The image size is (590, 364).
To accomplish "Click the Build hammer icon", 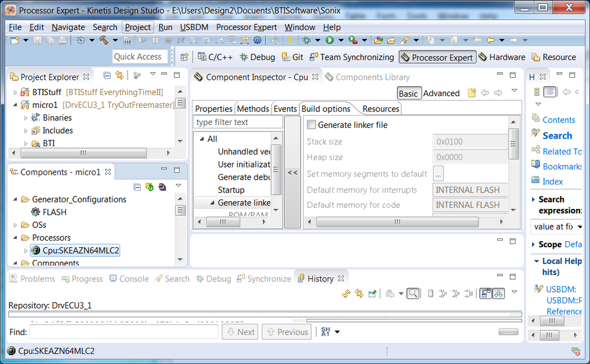I will [104, 40].
